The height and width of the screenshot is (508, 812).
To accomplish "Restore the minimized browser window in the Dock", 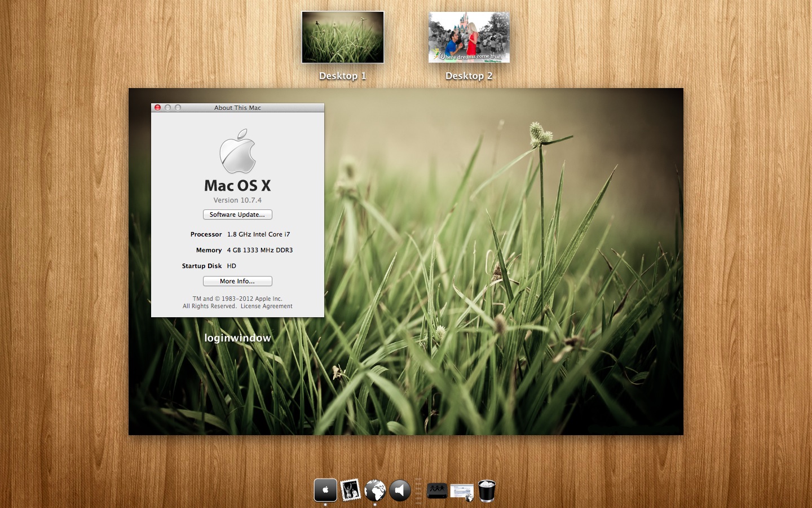I will click(462, 492).
